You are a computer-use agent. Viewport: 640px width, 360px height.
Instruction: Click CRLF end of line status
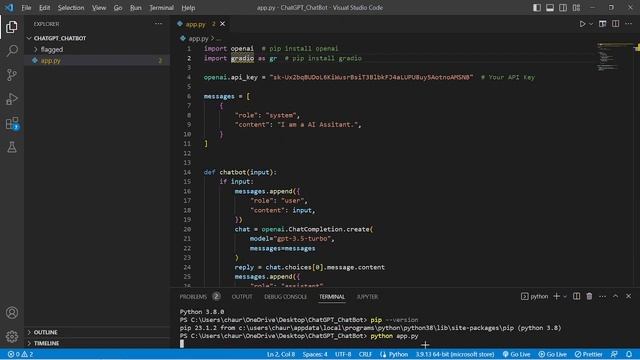coord(365,354)
